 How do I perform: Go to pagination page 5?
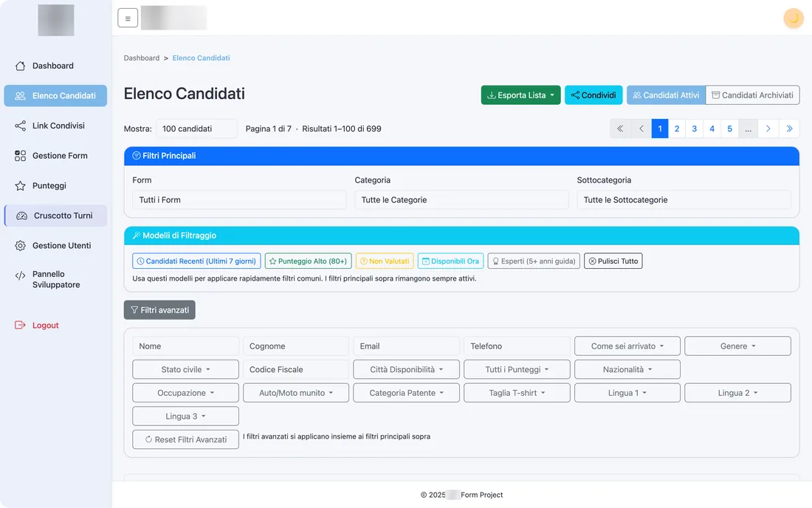(729, 128)
